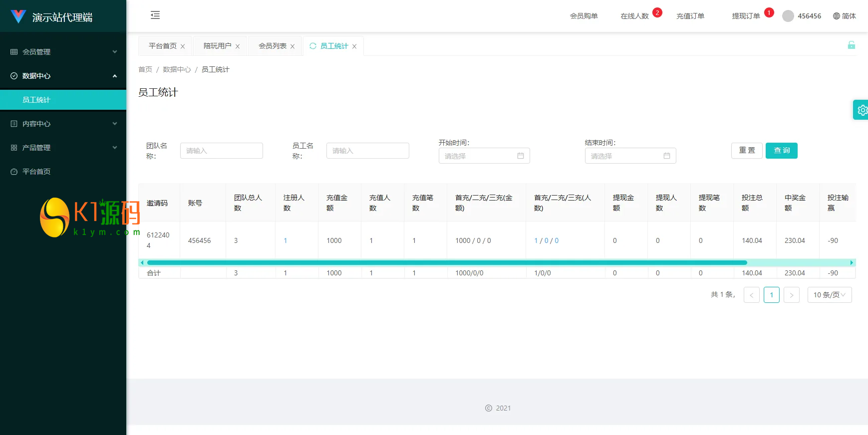Screen dimensions: 868x435
Task: Open the 开始时间 date picker
Action: (x=484, y=156)
